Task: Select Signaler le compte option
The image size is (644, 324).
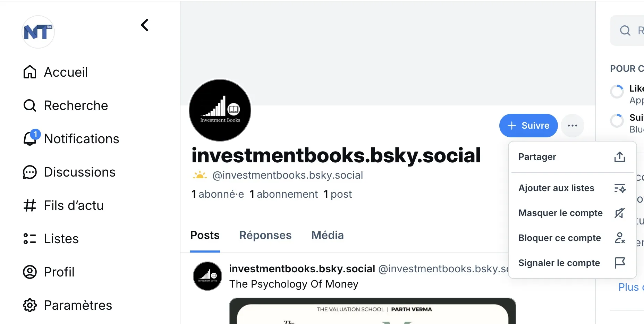Action: (572, 263)
